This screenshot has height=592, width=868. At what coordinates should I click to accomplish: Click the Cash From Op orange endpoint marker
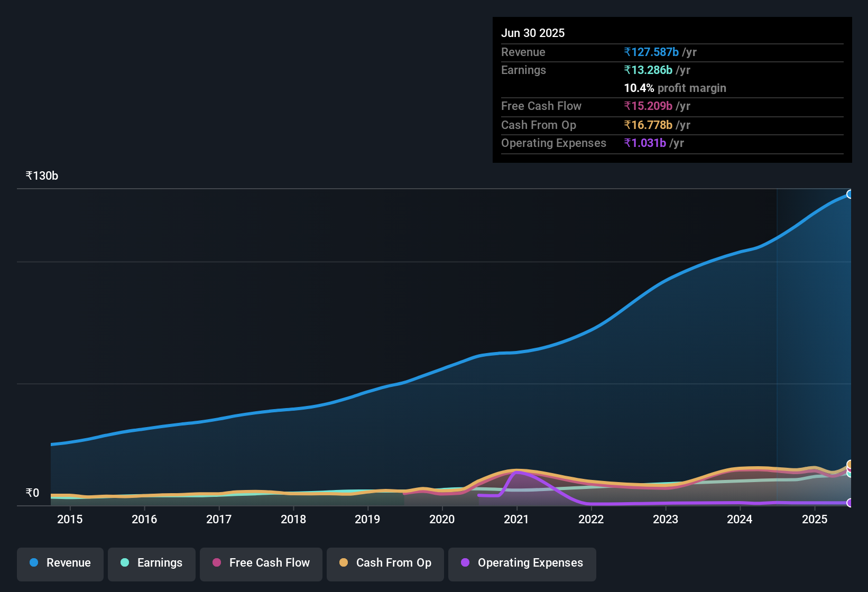tap(850, 464)
